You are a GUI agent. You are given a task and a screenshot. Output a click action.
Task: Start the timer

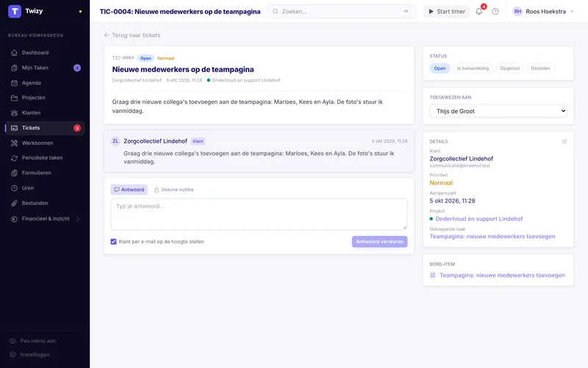[446, 11]
